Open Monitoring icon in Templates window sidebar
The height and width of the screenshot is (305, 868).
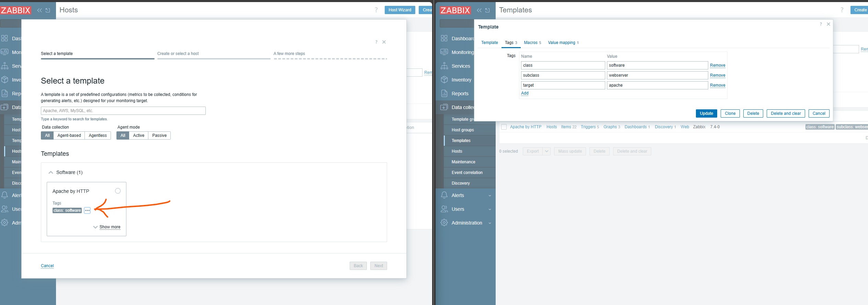444,52
